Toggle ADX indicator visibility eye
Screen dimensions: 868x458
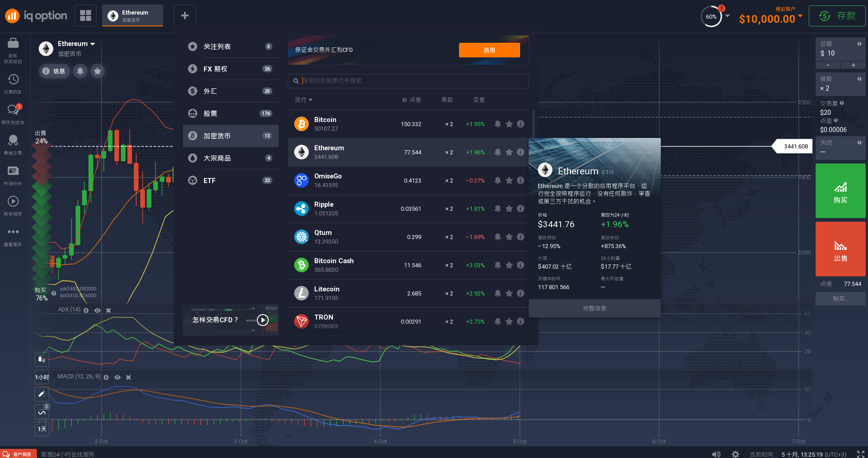[x=97, y=310]
